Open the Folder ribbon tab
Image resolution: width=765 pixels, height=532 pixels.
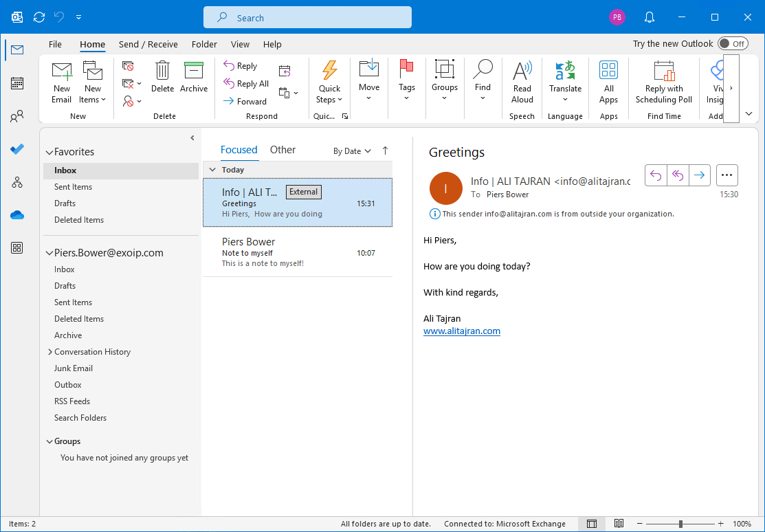click(x=204, y=44)
